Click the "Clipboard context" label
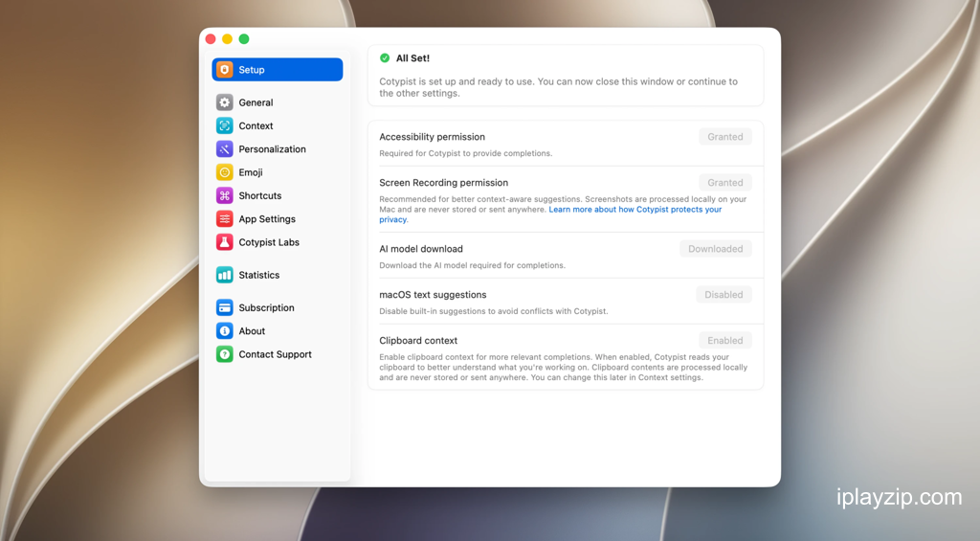Screen dimensions: 980x541 (418, 340)
